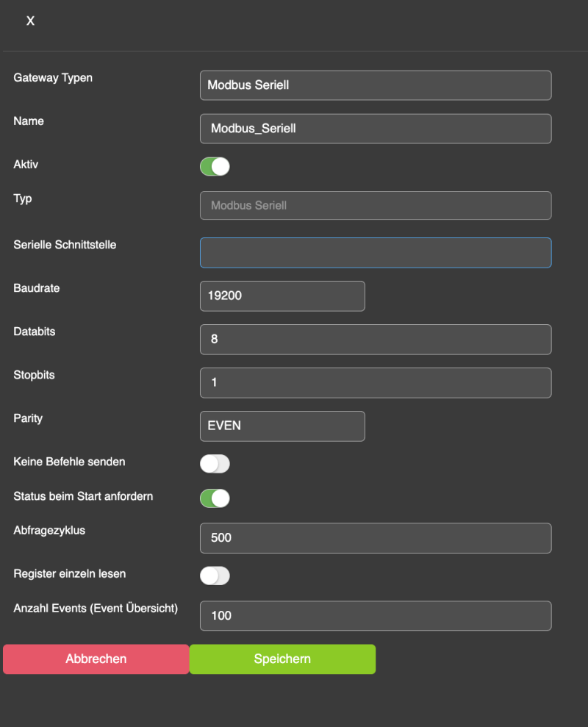The image size is (588, 727).
Task: Click the Gateway Typen label text
Action: (x=53, y=77)
